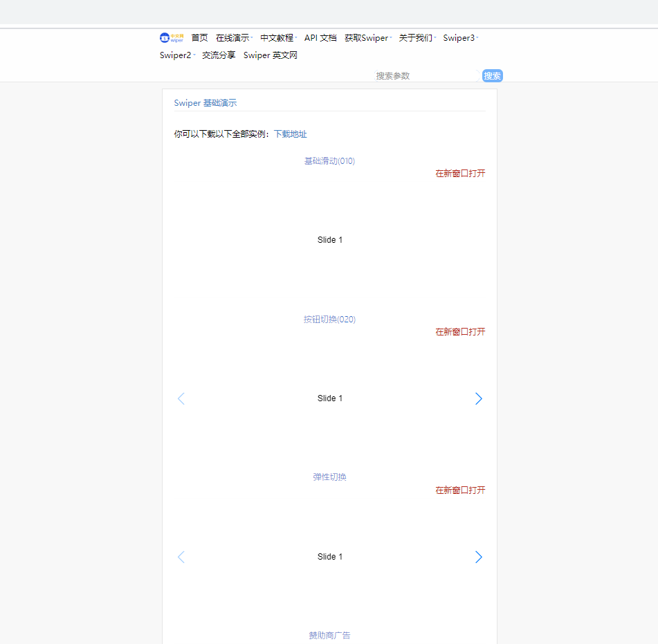
Task: Click Slide 1 in the 按钮切换(020) demo
Action: click(330, 398)
